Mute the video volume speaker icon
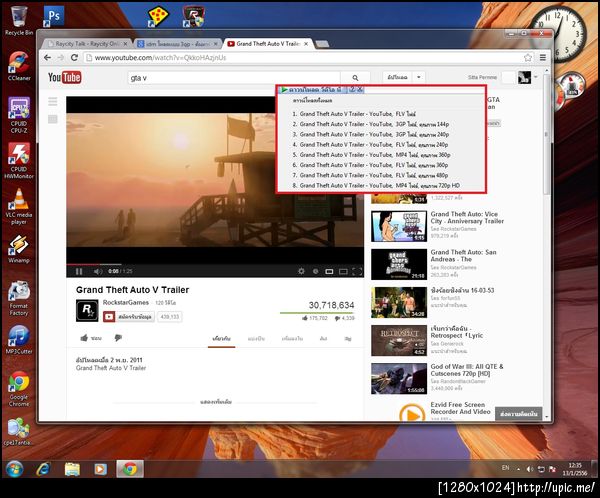The image size is (600, 498). pos(98,271)
